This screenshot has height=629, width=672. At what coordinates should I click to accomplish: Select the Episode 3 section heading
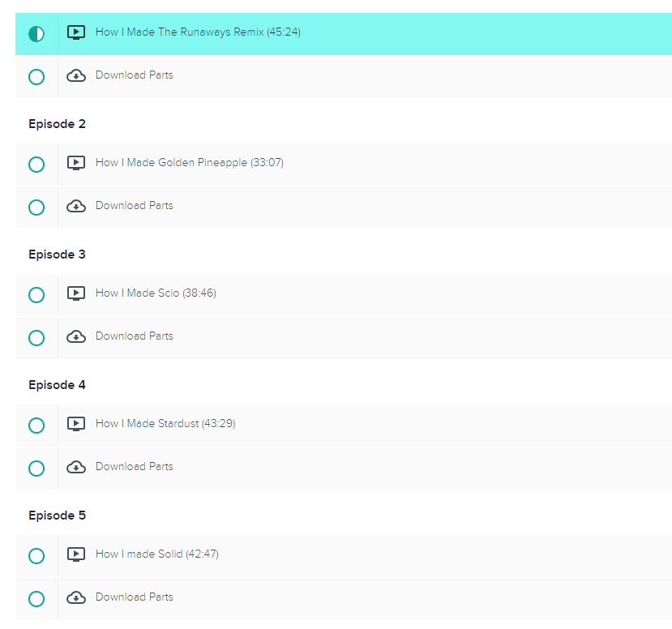(x=57, y=255)
